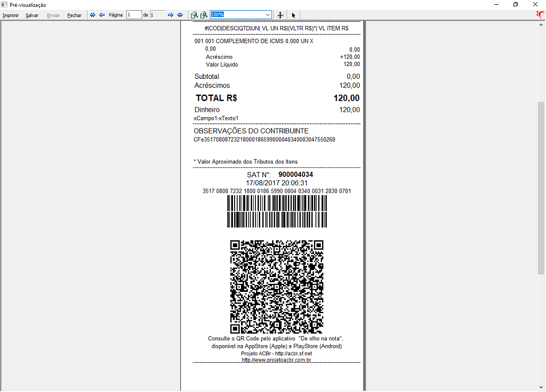The height and width of the screenshot is (392, 546).
Task: Activate the pan/move tool icon
Action: click(x=280, y=15)
